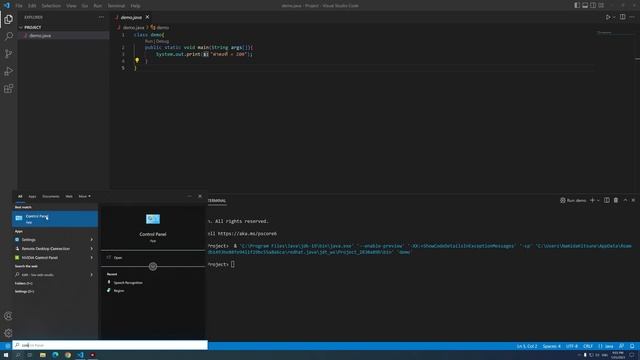Image resolution: width=640 pixels, height=360 pixels.
Task: Open the Help menu
Action: [136, 6]
